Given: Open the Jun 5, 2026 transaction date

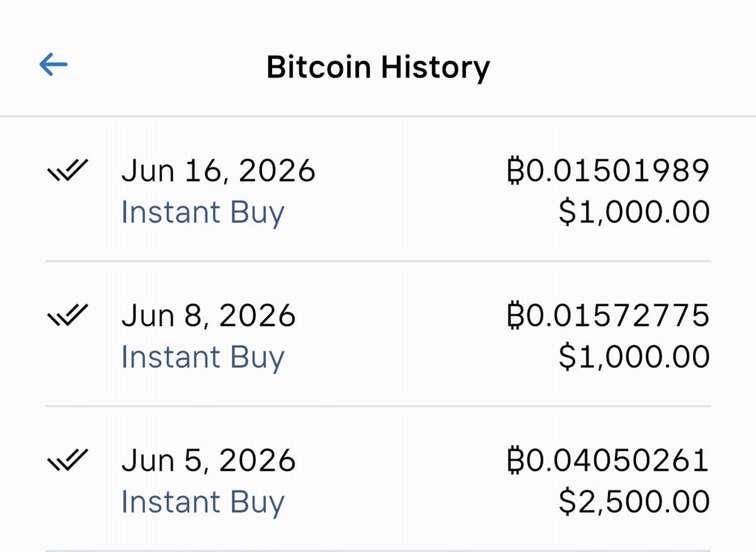Looking at the screenshot, I should pos(209,461).
